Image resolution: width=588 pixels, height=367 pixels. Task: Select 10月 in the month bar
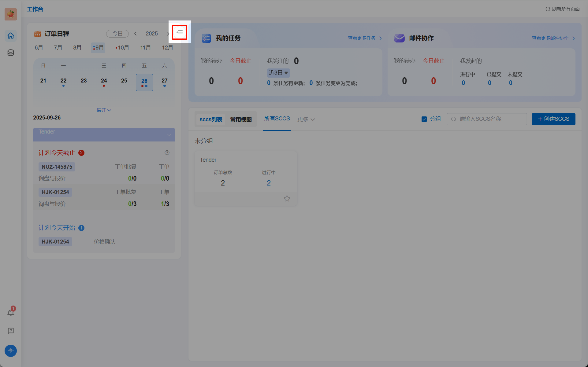pos(123,48)
